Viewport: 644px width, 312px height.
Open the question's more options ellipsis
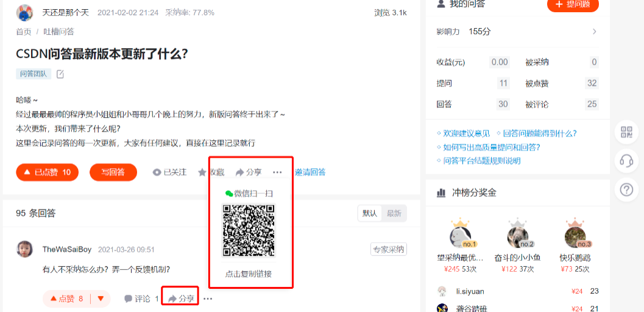277,172
